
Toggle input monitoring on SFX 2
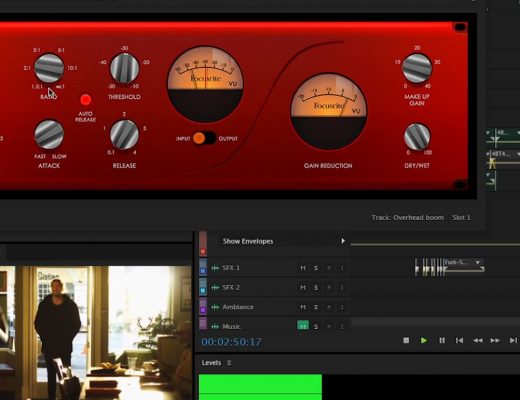(x=342, y=288)
